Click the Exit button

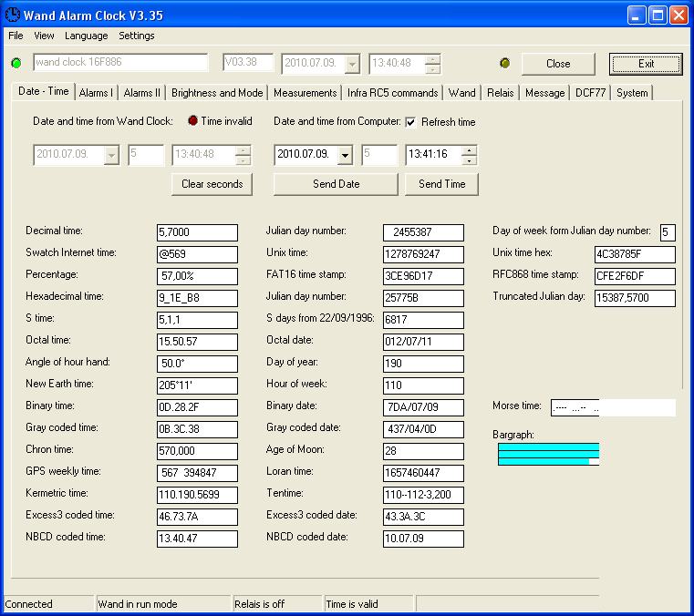[x=646, y=64]
